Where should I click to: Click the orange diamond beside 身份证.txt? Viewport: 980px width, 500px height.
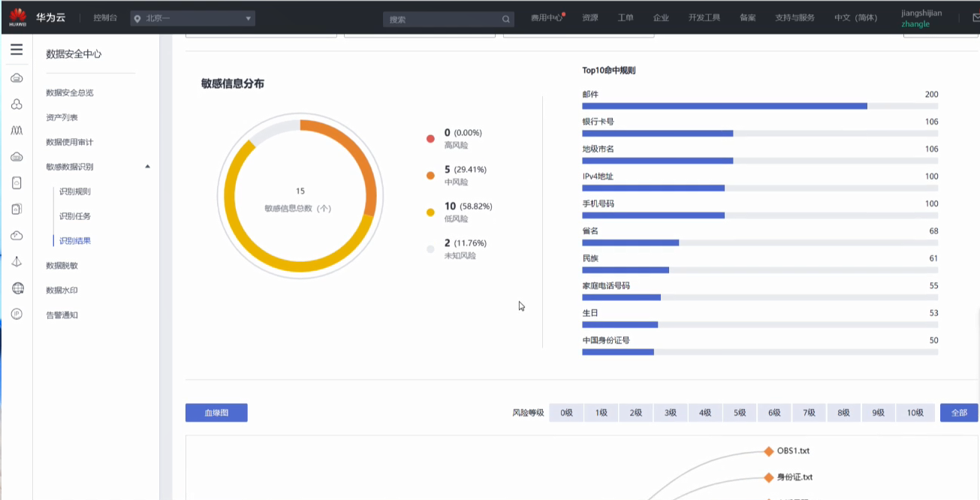pos(768,477)
